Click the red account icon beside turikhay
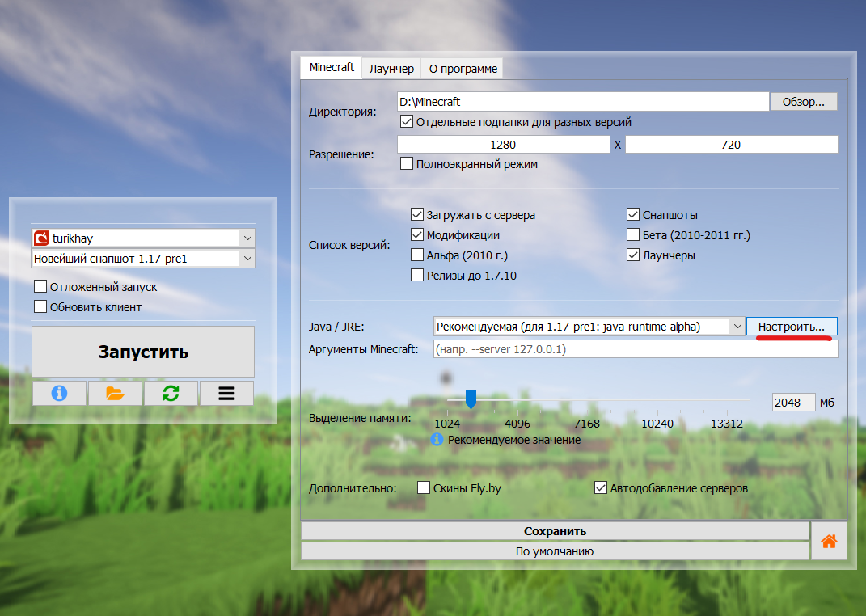866x616 pixels. [x=42, y=238]
